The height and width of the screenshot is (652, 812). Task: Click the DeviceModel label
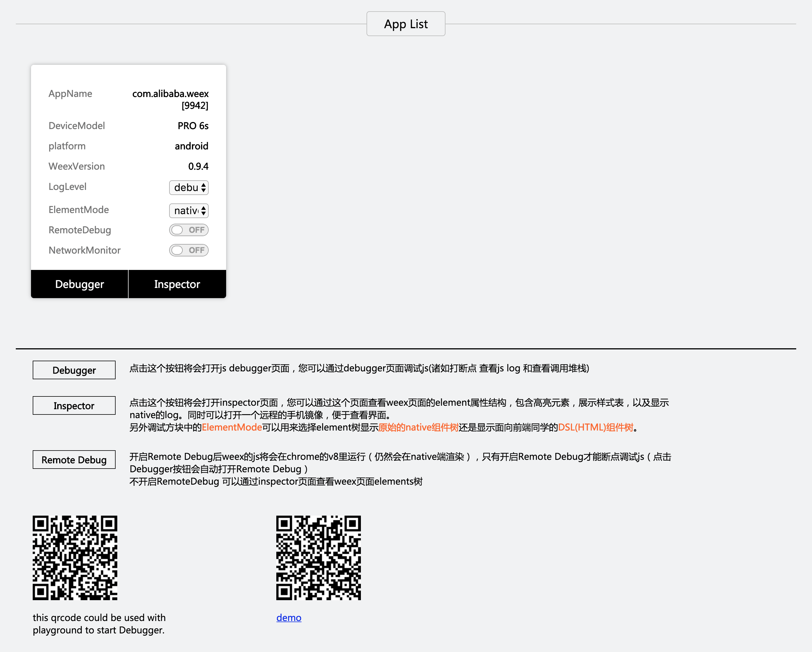pyautogui.click(x=77, y=126)
